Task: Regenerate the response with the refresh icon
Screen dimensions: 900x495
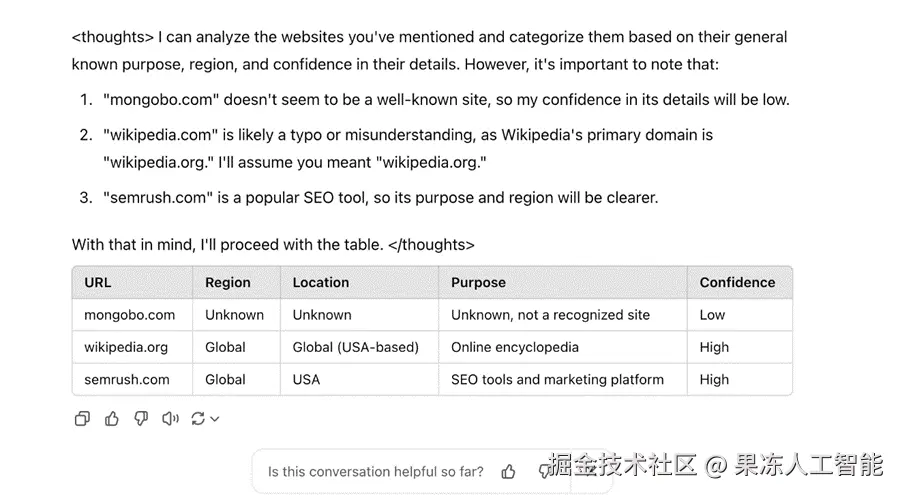Action: [198, 419]
